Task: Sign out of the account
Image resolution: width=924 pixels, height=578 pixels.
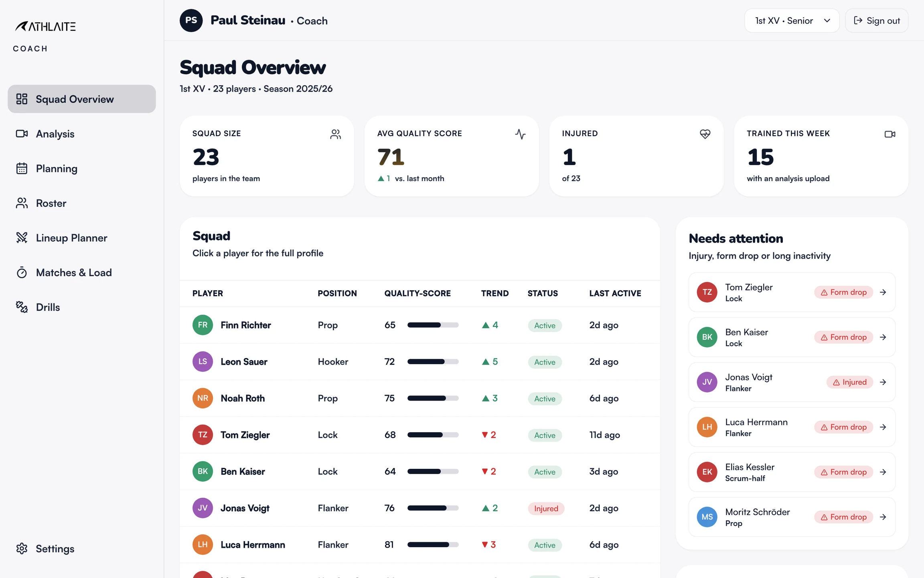Action: [877, 20]
